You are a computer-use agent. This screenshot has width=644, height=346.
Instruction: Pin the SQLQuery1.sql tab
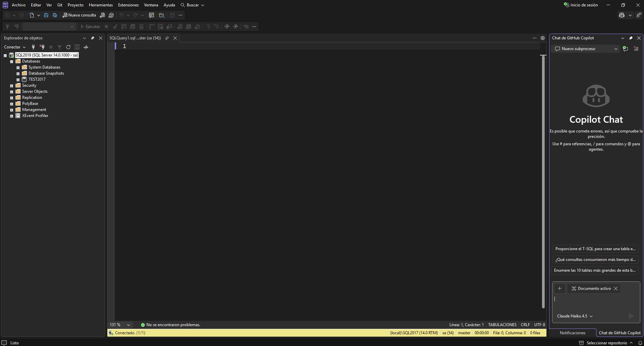tap(167, 38)
